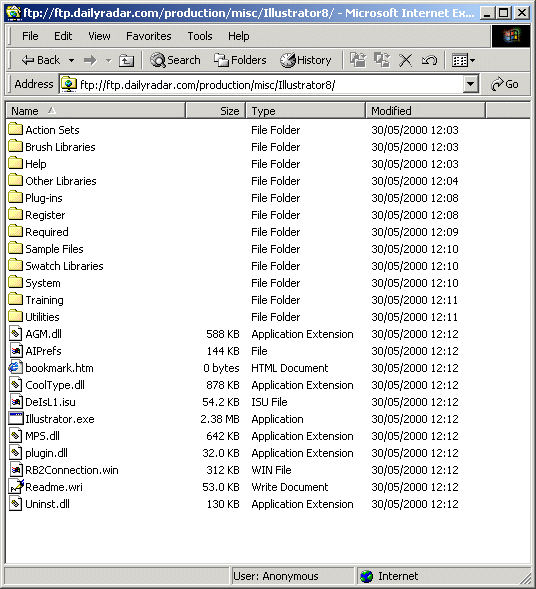Toggle the History pane

point(306,60)
